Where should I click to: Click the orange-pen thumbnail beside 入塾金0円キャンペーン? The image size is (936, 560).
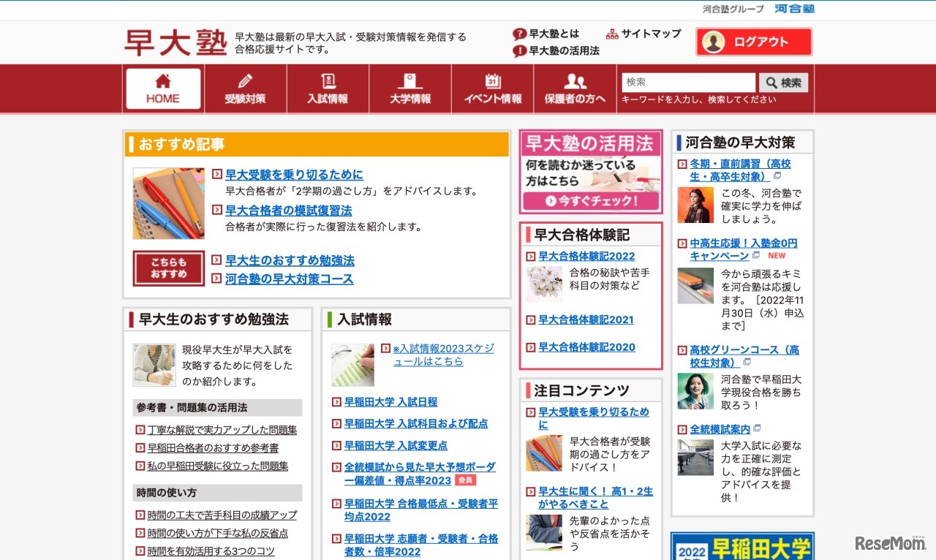point(695,285)
